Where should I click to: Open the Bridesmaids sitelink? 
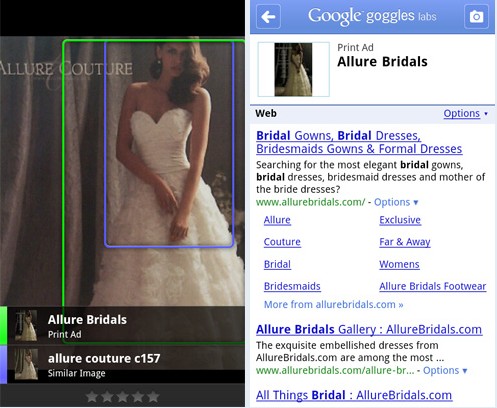[292, 286]
